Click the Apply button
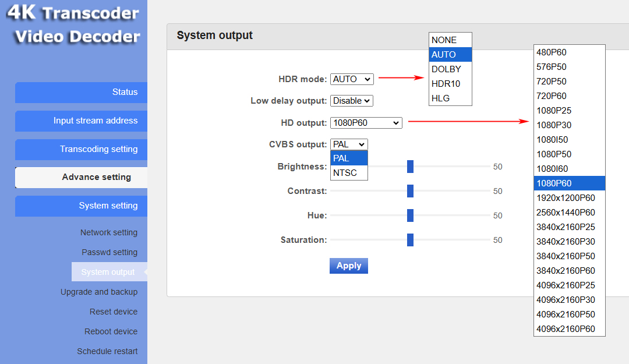The image size is (629, 364). 349,266
